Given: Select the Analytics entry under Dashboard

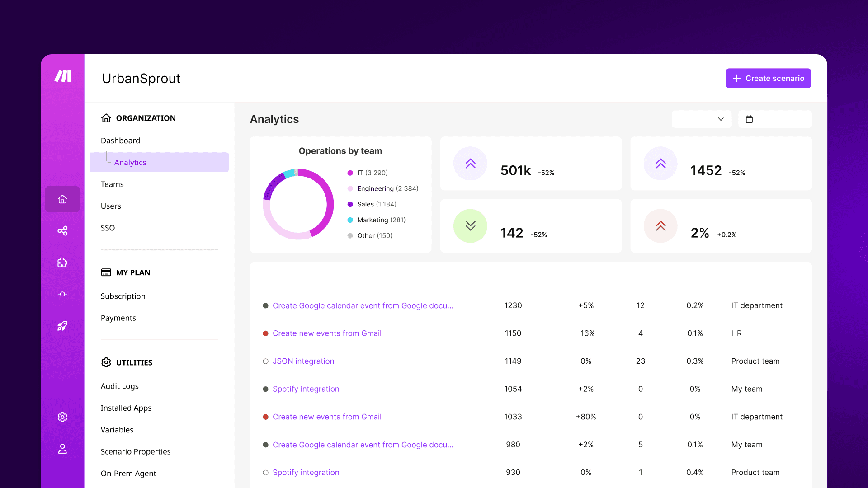Looking at the screenshot, I should click(x=130, y=162).
